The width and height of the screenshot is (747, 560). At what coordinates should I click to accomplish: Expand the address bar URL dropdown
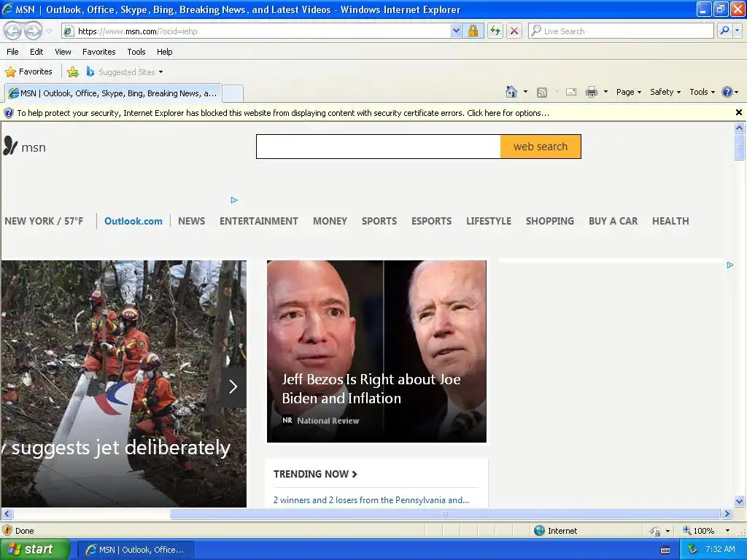click(x=456, y=31)
